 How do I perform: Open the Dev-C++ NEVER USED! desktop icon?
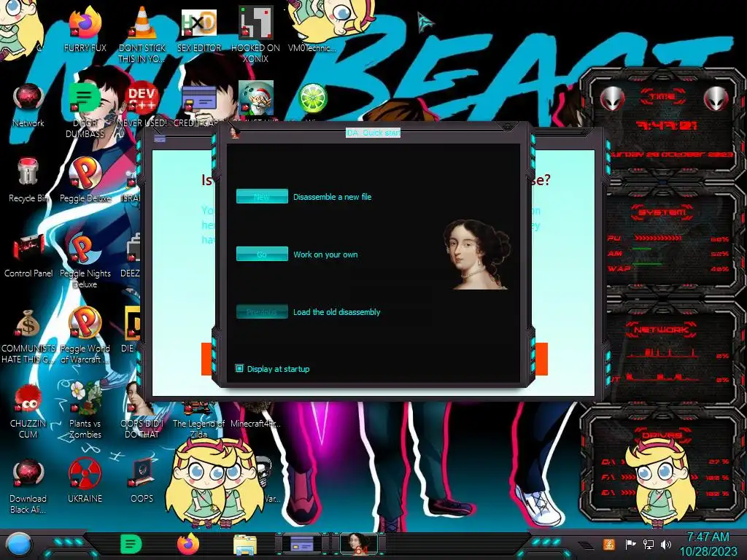[142, 98]
